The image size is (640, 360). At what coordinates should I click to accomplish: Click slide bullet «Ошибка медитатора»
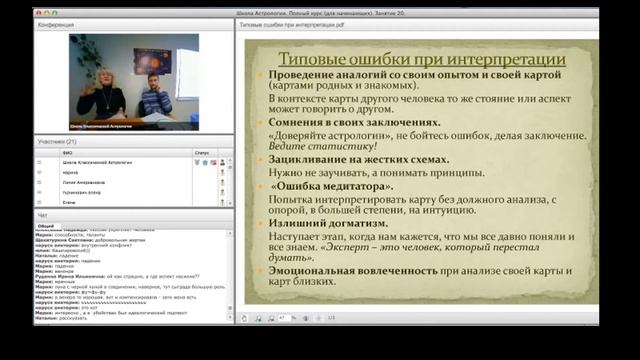(x=332, y=186)
